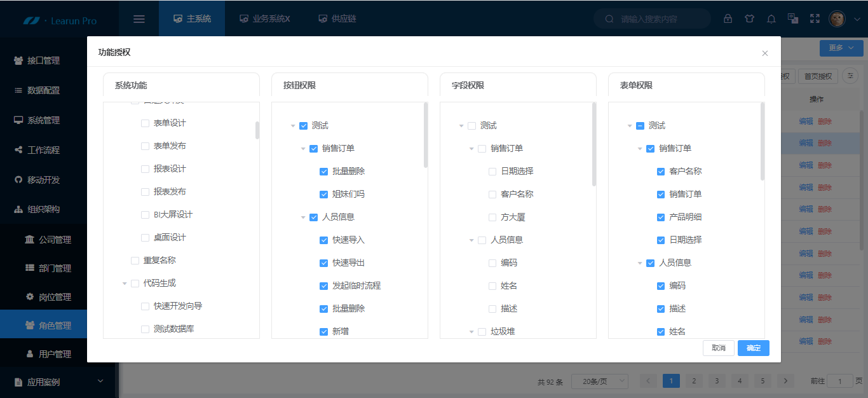Enter fullscreen with the expand arrows icon
Screen dimensions: 868x398
coord(815,18)
